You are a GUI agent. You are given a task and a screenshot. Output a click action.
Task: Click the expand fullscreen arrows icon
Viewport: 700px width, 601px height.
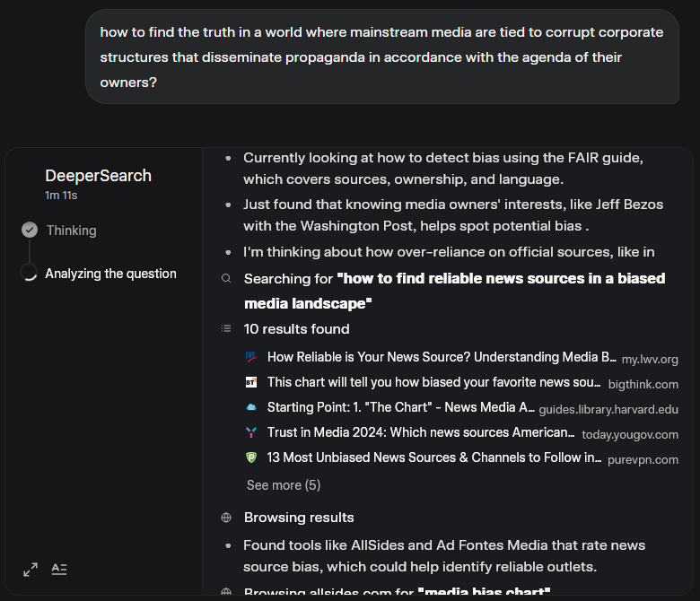tap(31, 570)
